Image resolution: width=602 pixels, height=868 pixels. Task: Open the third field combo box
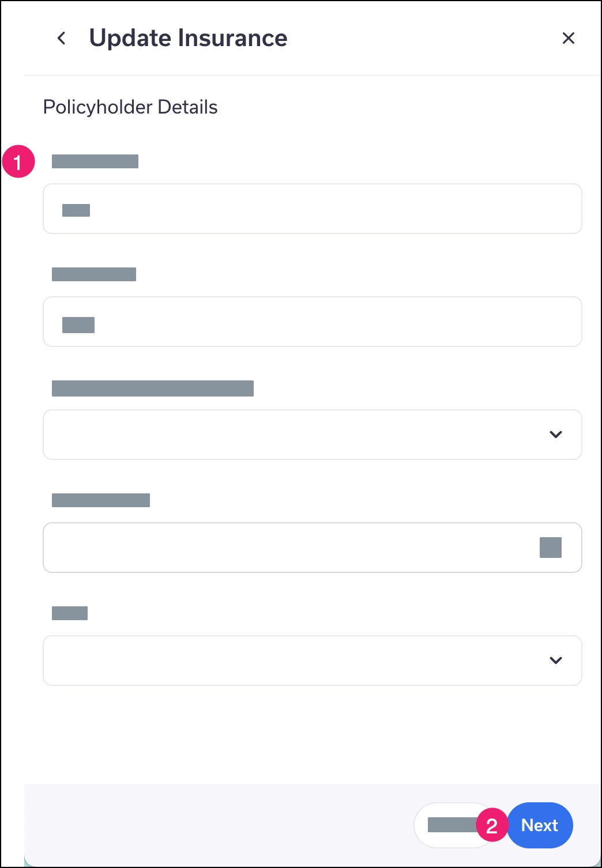313,435
